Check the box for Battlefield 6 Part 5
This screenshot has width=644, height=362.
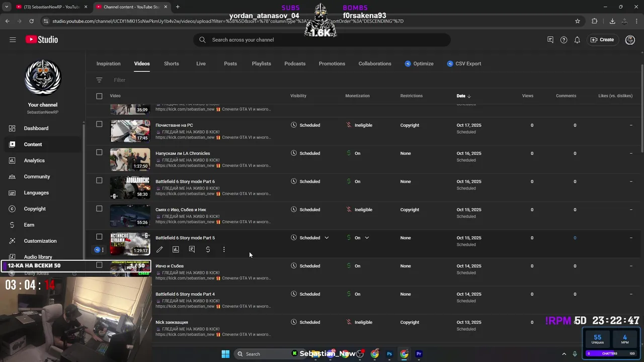tap(99, 237)
